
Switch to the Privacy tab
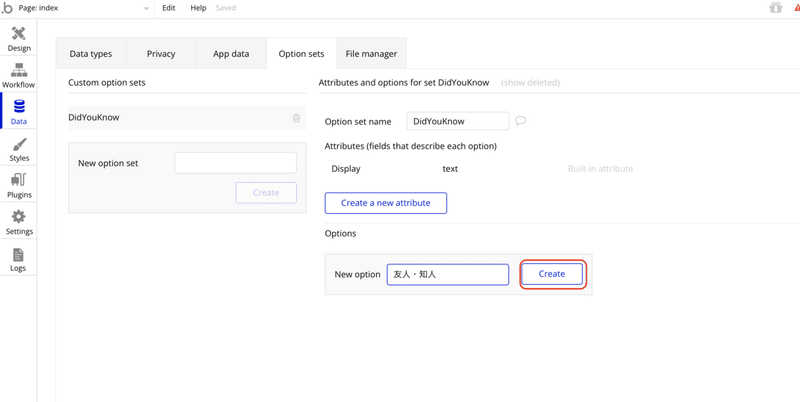161,54
